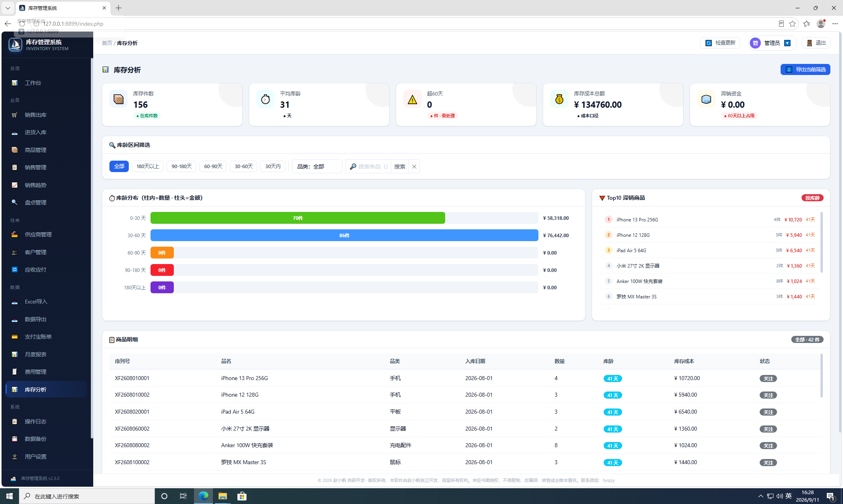Click the 数据备份 disk icon

pos(15,439)
